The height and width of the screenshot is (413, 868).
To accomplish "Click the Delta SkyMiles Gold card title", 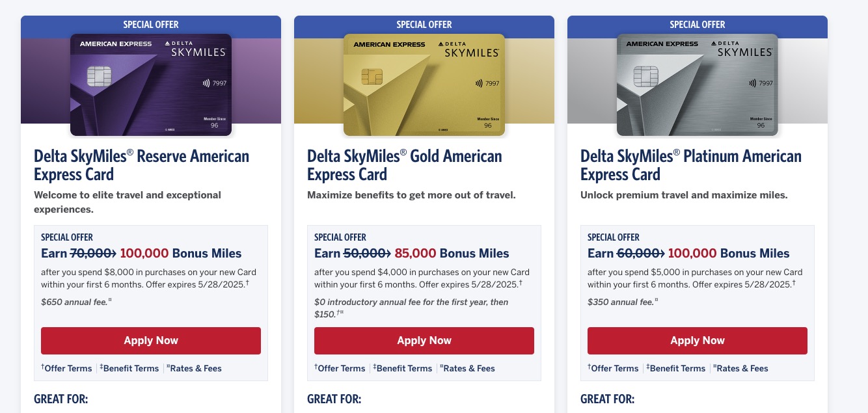I will [x=404, y=165].
